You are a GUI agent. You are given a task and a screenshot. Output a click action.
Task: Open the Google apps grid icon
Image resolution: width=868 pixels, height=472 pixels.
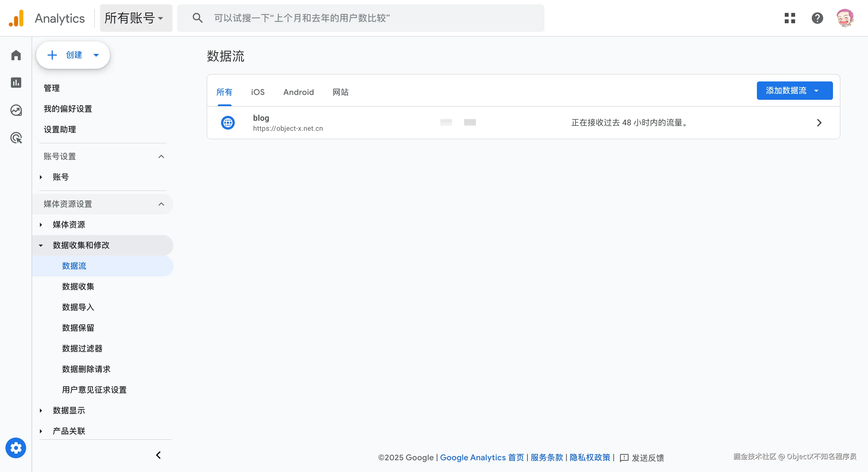tap(789, 18)
